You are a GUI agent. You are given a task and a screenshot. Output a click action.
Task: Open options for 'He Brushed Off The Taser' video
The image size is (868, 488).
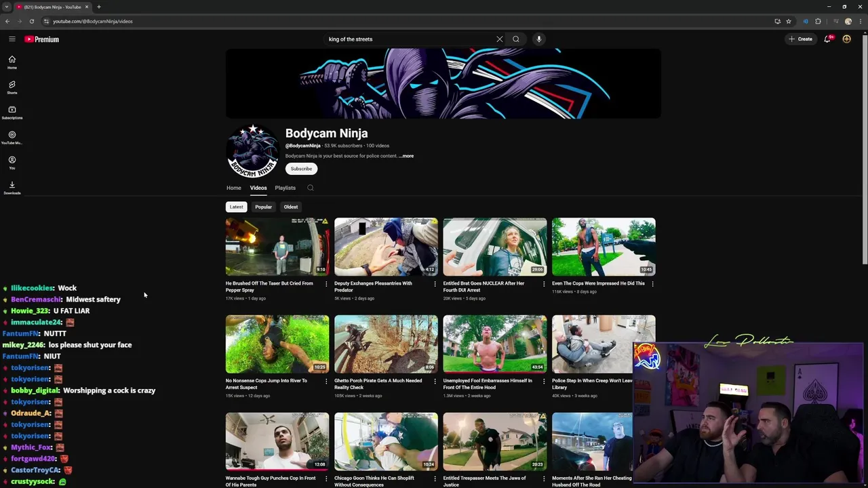click(x=326, y=284)
